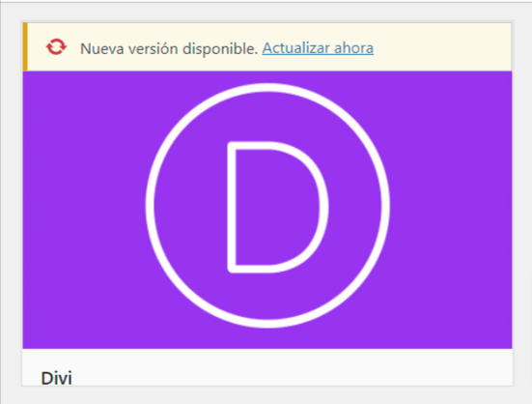Click the gray page area below theme card
This screenshot has width=532, height=404.
pyautogui.click(x=267, y=395)
